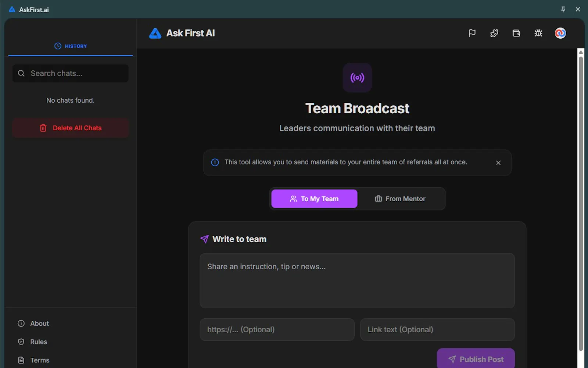588x368 pixels.
Task: Open the About link
Action: coord(33,323)
